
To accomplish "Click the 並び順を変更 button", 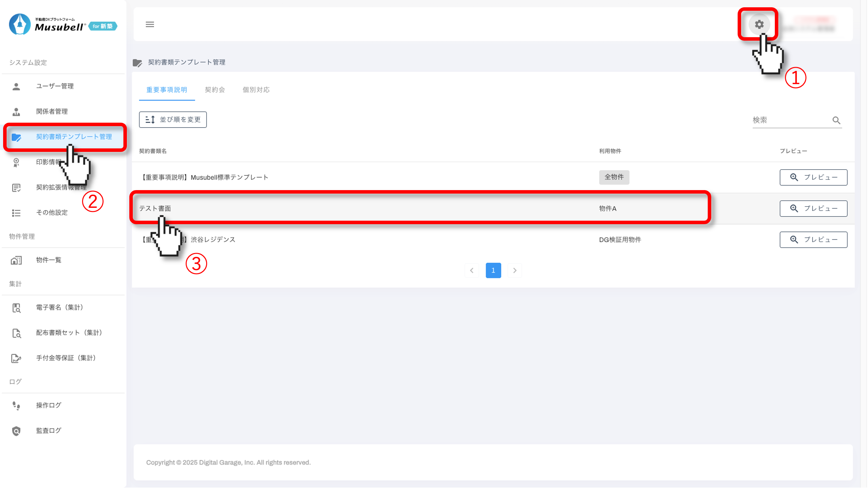I will pyautogui.click(x=173, y=120).
